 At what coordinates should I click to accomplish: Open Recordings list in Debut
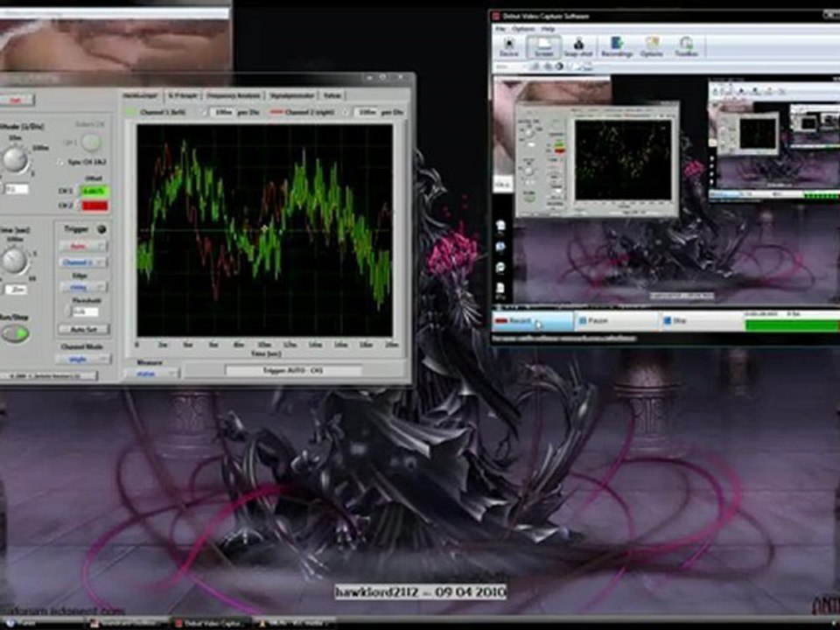click(x=617, y=47)
